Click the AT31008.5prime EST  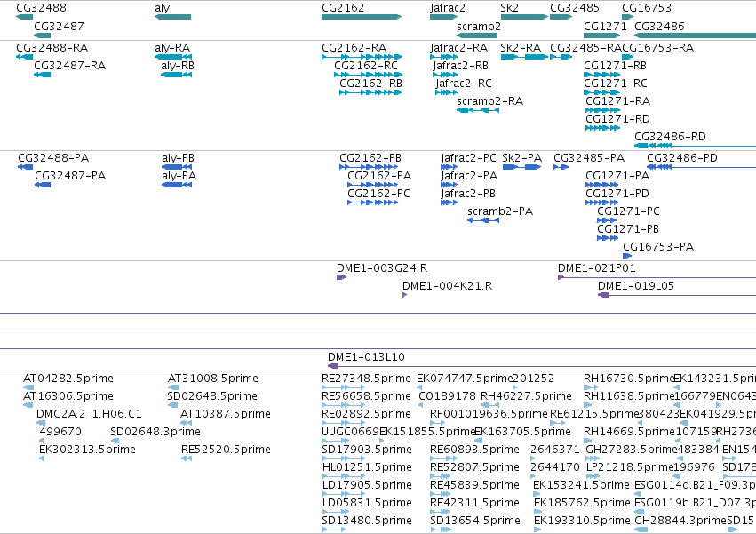(172, 387)
